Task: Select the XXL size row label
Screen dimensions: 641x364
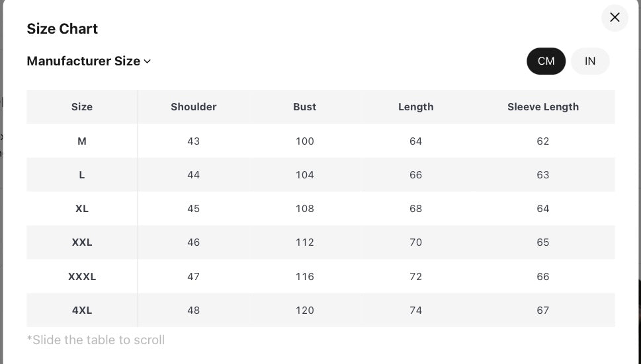Action: pos(82,242)
